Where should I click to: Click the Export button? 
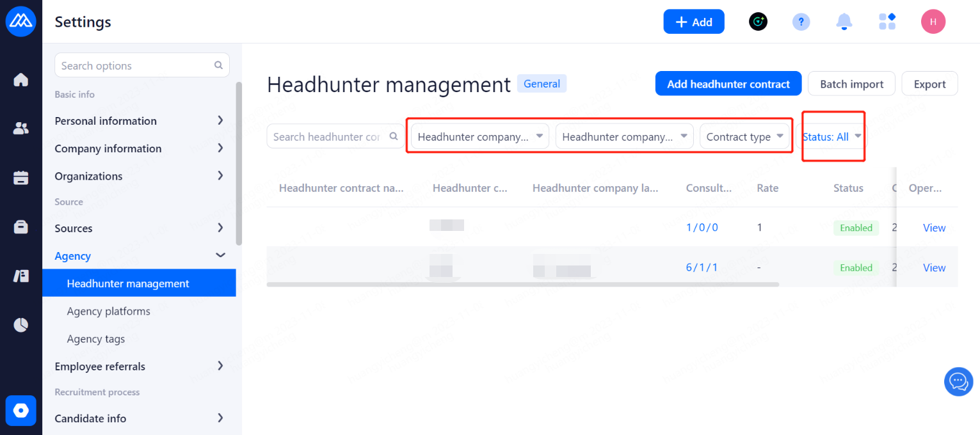929,84
